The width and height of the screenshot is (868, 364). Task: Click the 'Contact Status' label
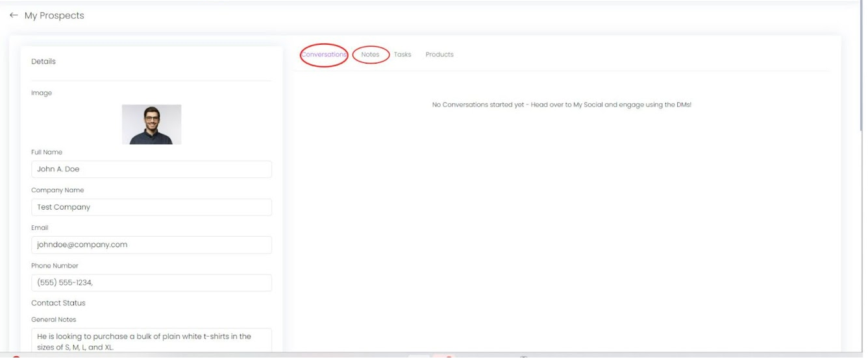[x=58, y=303]
